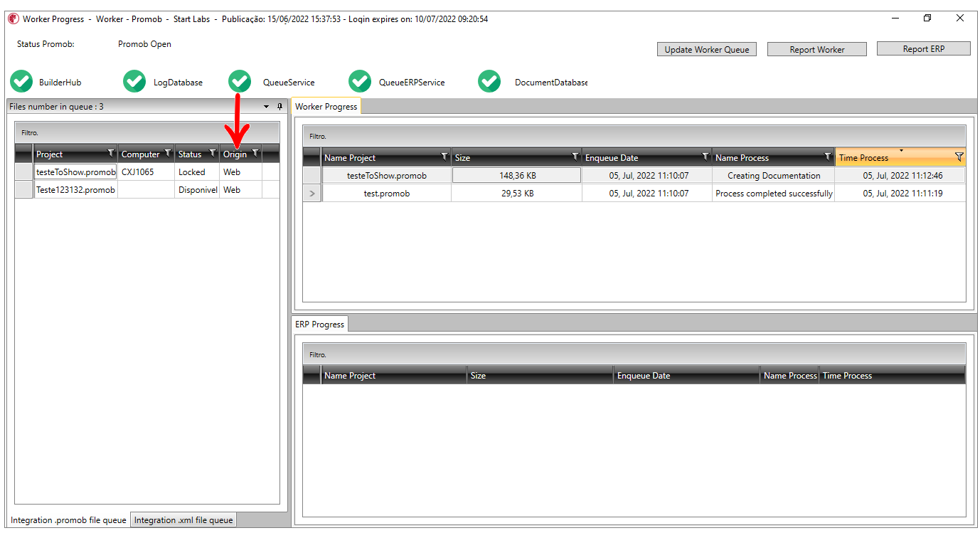Open filter on Project column in queue
The width and height of the screenshot is (980, 533).
pyautogui.click(x=110, y=153)
